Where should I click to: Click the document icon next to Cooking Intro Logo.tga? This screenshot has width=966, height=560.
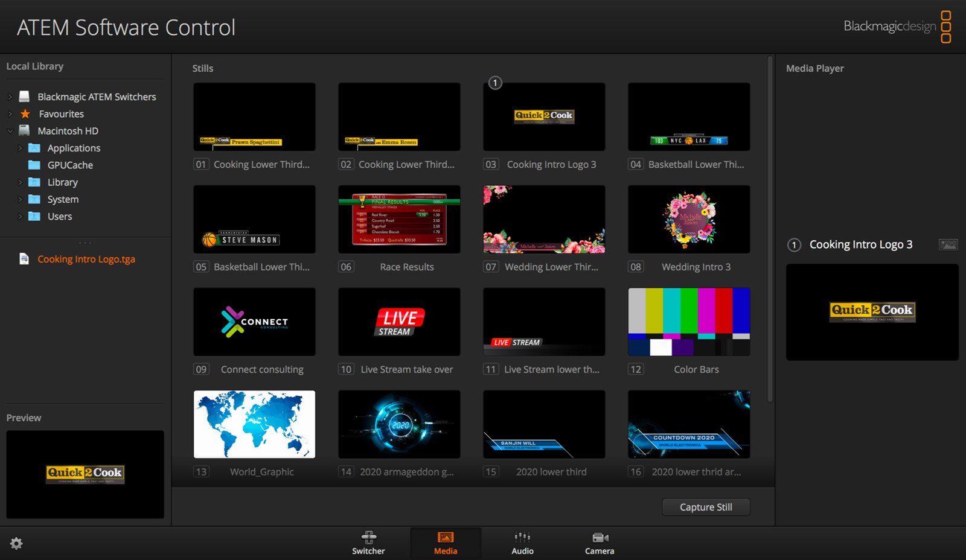[x=24, y=258]
